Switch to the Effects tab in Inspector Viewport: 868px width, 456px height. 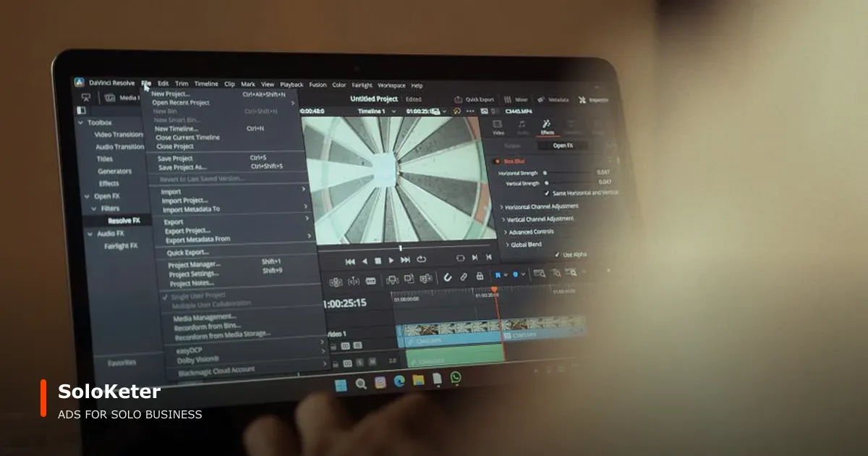point(547,127)
